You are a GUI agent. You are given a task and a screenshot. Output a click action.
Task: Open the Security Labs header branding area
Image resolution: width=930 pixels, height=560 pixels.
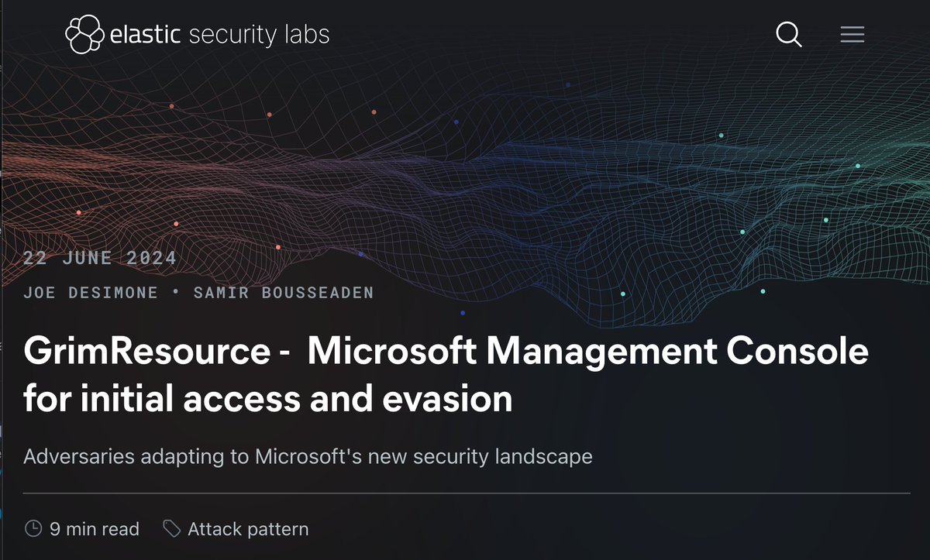pos(198,34)
